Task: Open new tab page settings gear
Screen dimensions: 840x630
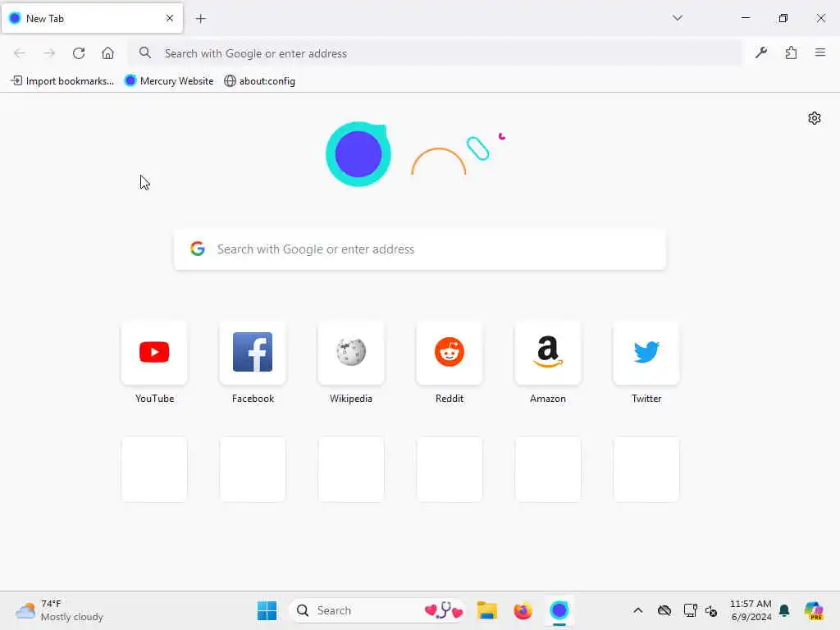Action: tap(815, 118)
